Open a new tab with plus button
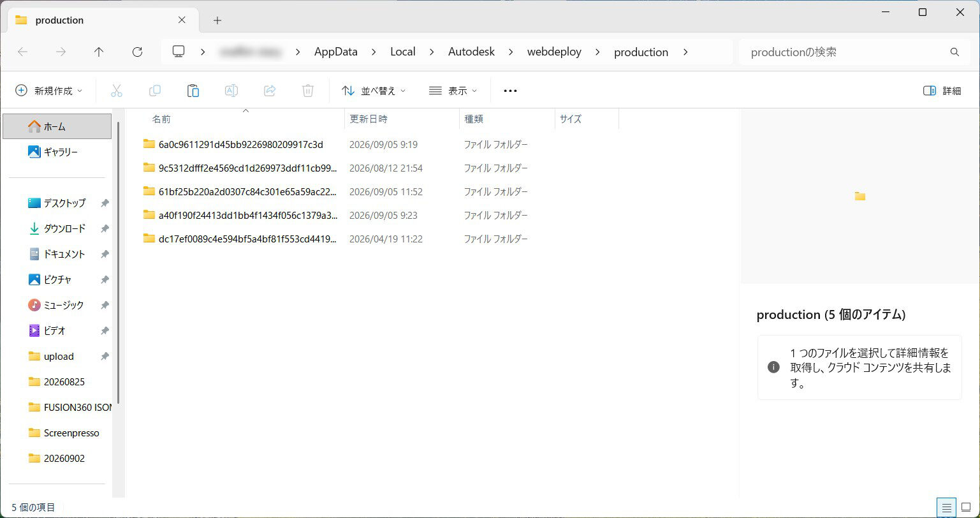The image size is (980, 518). [217, 20]
